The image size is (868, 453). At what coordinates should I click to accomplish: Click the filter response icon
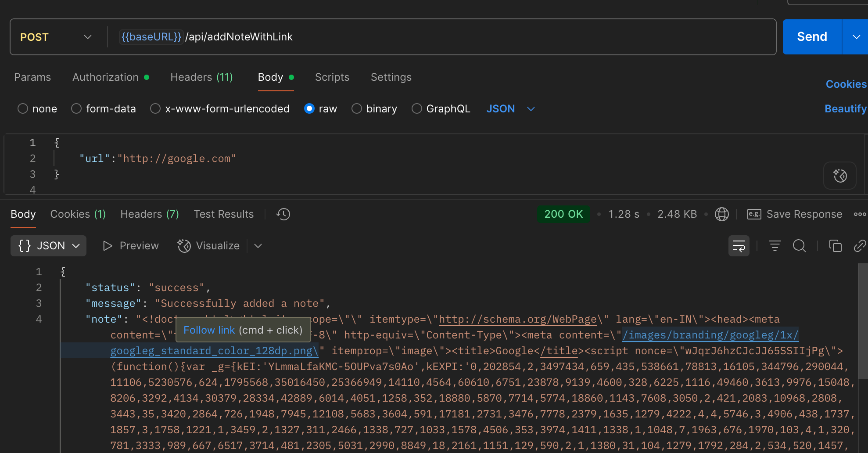point(775,246)
